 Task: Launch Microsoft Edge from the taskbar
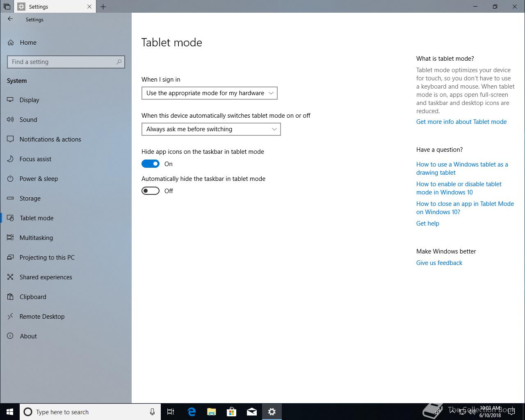pos(192,412)
